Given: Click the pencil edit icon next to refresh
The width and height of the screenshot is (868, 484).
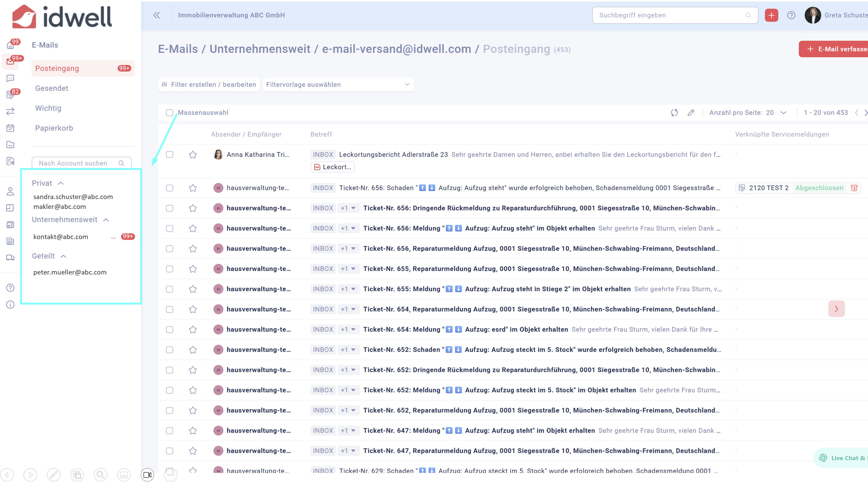Looking at the screenshot, I should pos(691,112).
